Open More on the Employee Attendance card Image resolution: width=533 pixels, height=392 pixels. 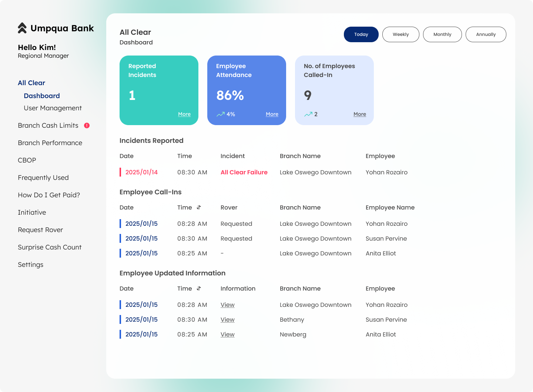click(x=272, y=114)
